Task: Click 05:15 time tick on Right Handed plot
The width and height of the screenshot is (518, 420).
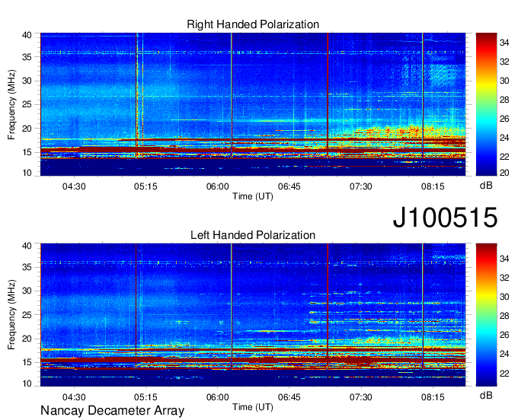Action: 145,186
